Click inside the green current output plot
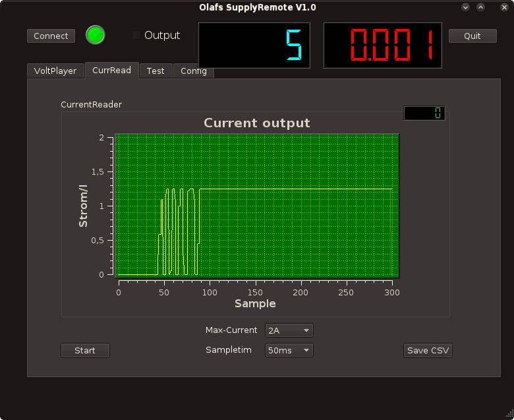Image resolution: width=514 pixels, height=420 pixels. coord(257,206)
